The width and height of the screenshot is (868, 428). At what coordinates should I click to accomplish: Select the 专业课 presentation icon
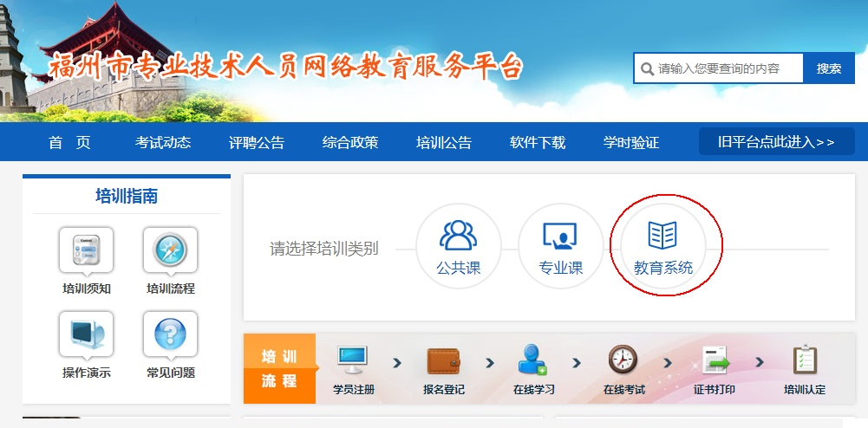point(559,236)
